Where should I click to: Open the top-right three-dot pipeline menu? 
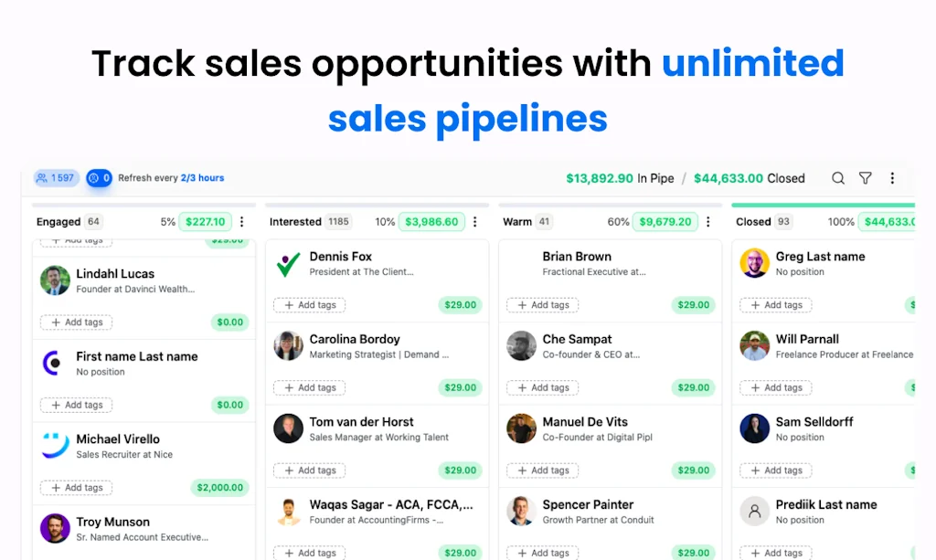(x=892, y=178)
